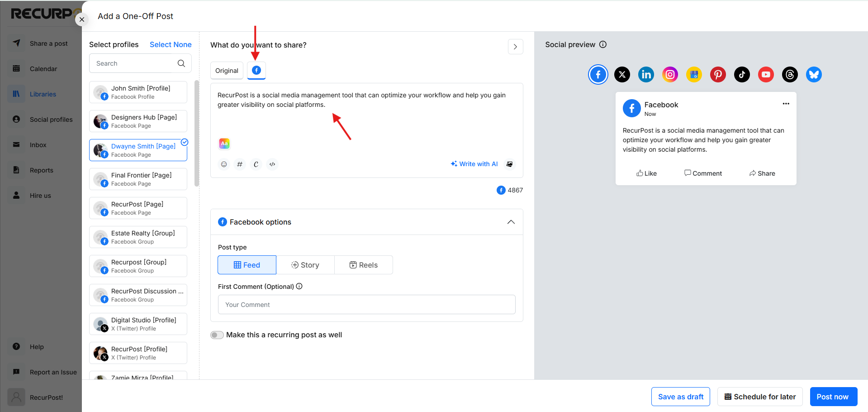Click Schedule for later button
The height and width of the screenshot is (412, 868).
coord(760,397)
